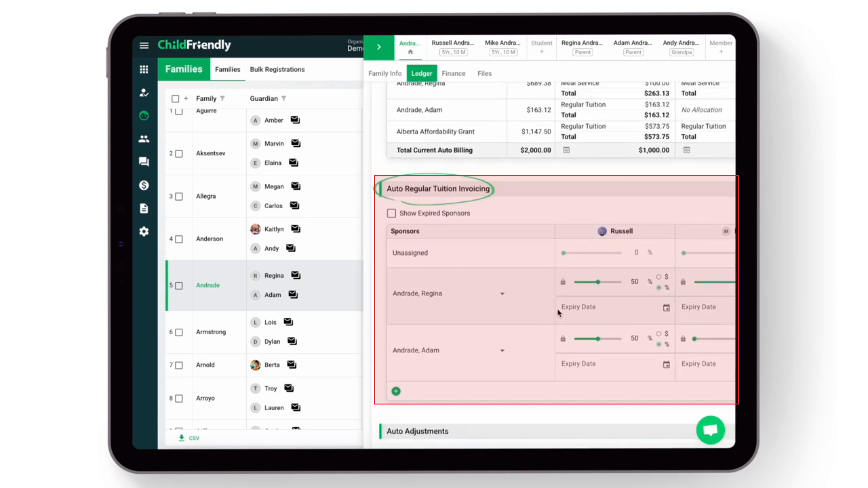Switch to the Finance tab
The image size is (868, 488).
coord(453,73)
